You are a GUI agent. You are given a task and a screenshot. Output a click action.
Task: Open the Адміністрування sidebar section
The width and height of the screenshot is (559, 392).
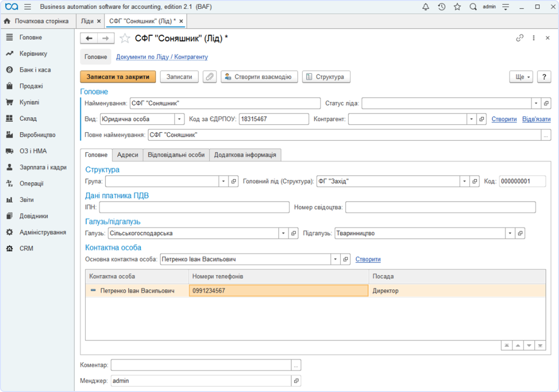pos(42,232)
